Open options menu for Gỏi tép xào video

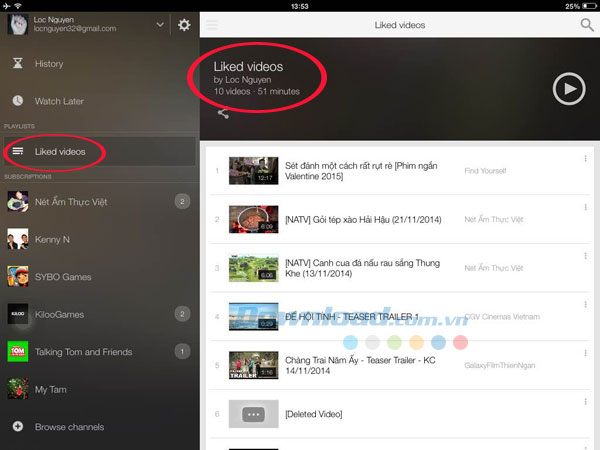(x=585, y=207)
